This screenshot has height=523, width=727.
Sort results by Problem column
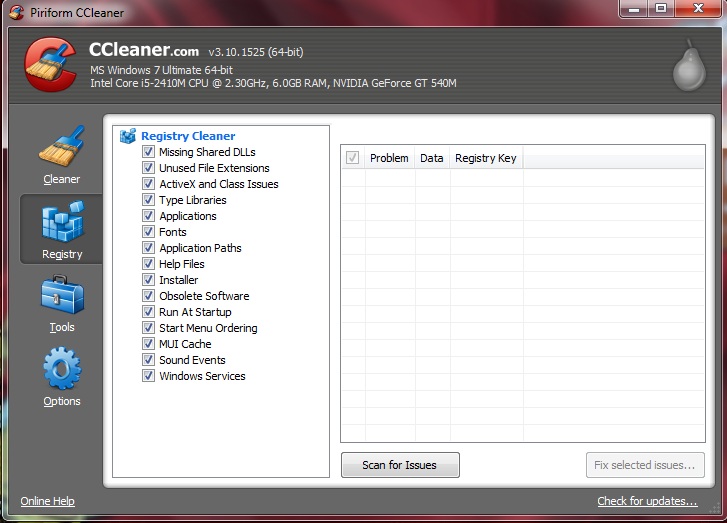(x=389, y=158)
